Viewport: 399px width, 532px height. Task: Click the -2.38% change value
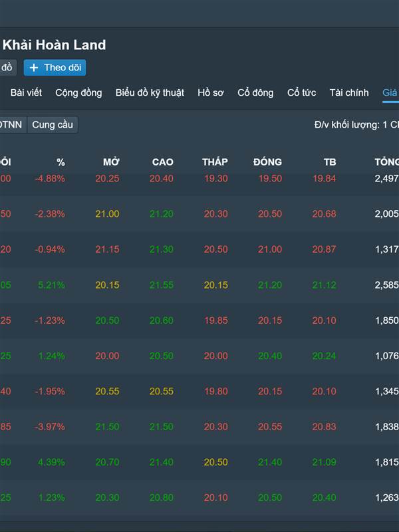(49, 214)
